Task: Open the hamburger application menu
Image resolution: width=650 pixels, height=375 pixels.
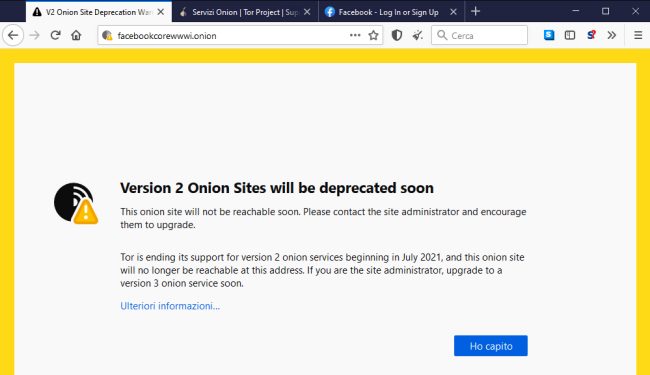Action: (638, 35)
